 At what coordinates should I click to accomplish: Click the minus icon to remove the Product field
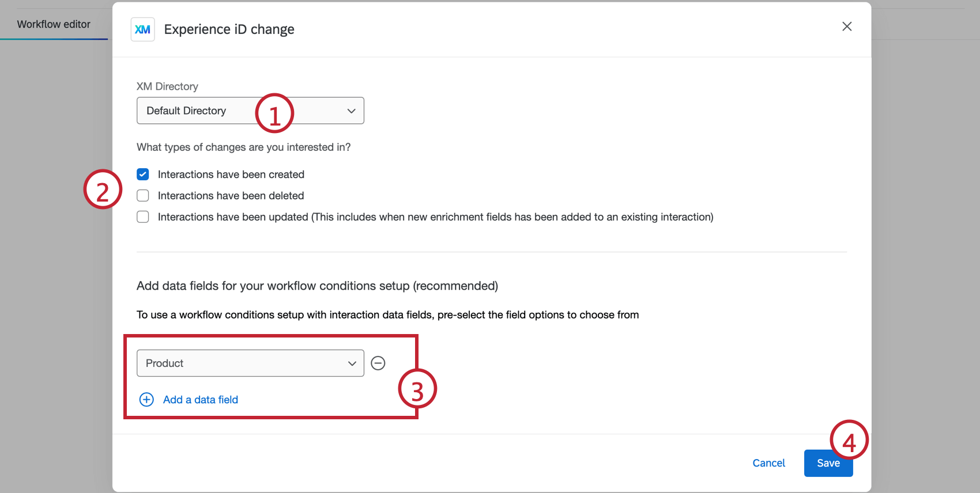pos(378,363)
